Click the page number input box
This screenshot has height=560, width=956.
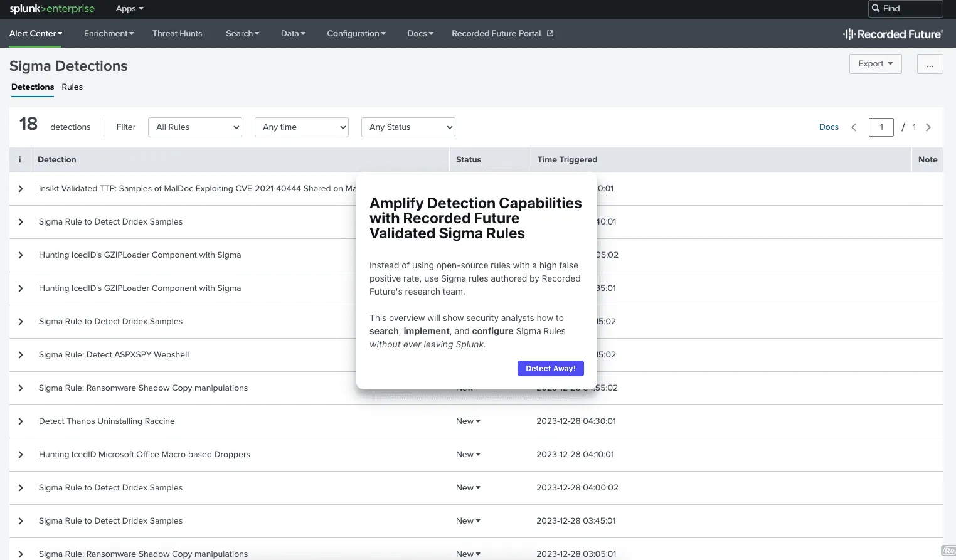pos(881,127)
